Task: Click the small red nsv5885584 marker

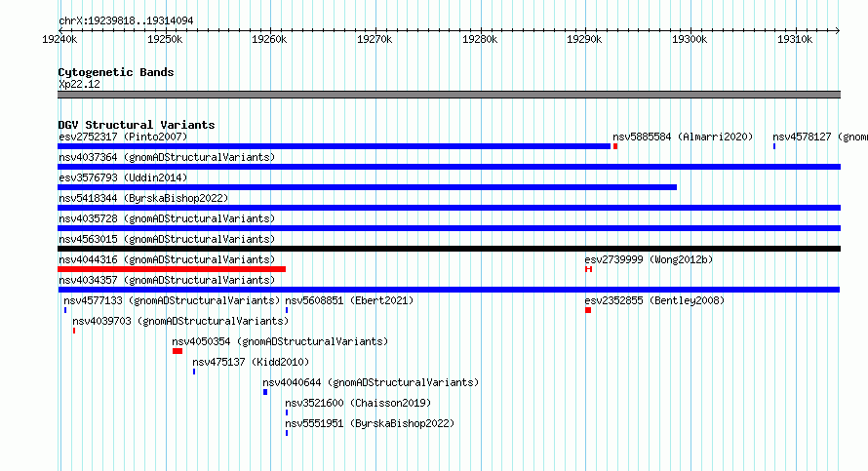Action: tap(615, 146)
